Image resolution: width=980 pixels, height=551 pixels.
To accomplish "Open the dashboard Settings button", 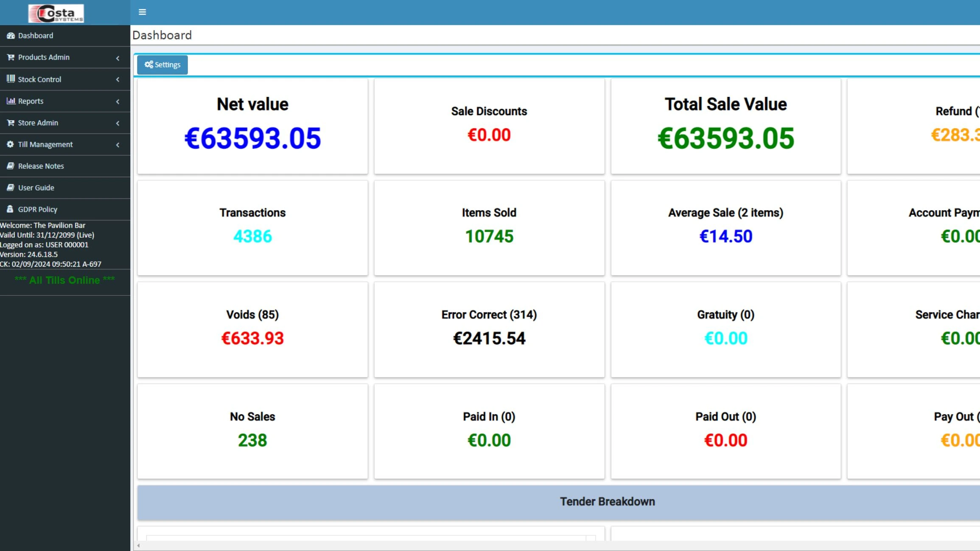I will (162, 65).
